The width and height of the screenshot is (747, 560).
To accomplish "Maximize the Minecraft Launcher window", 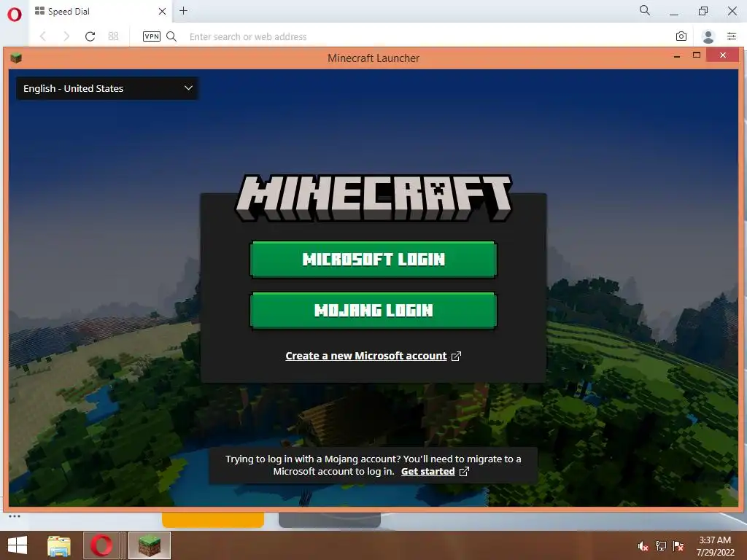I will 697,55.
